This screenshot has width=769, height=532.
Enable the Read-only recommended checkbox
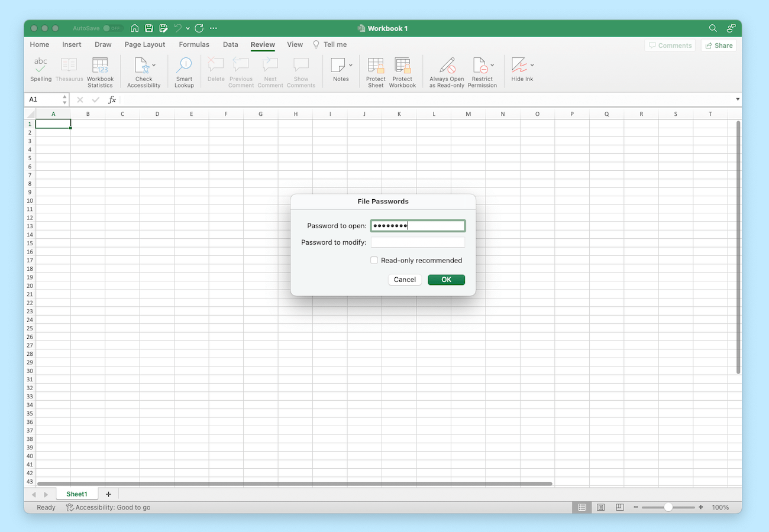click(x=374, y=260)
